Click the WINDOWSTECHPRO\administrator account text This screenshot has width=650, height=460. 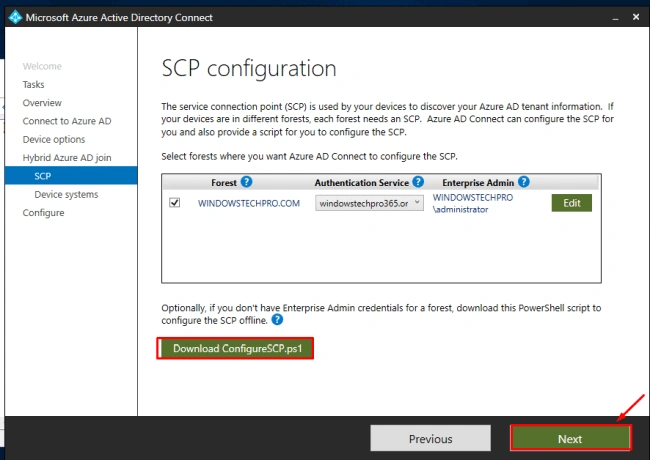click(x=473, y=203)
